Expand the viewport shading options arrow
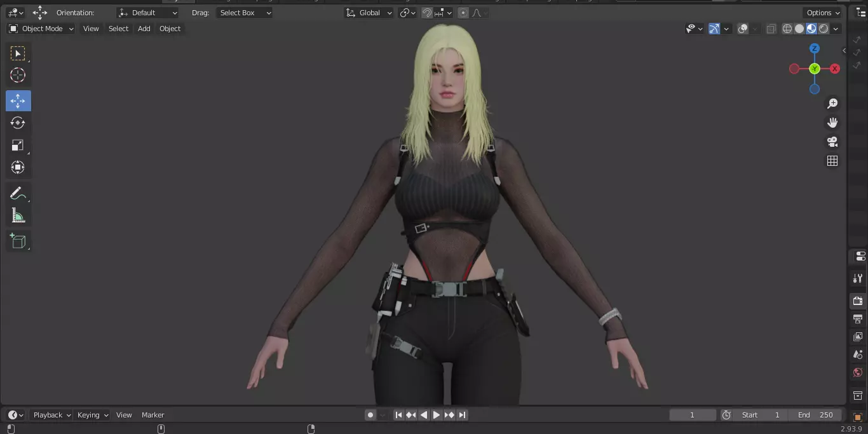Screen dimensions: 868x434 [836, 29]
